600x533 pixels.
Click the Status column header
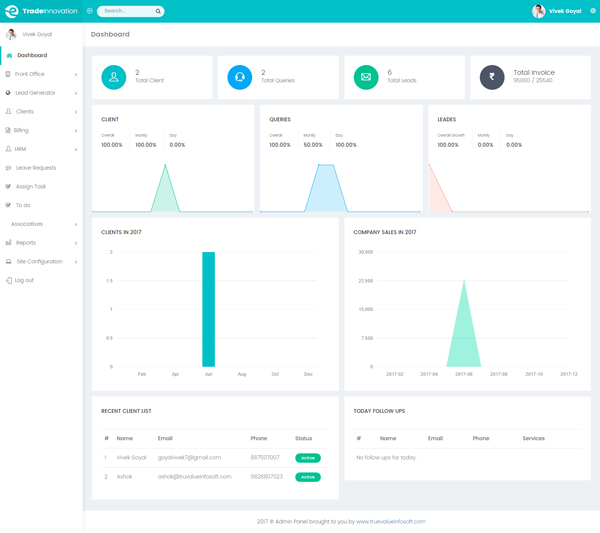point(303,438)
